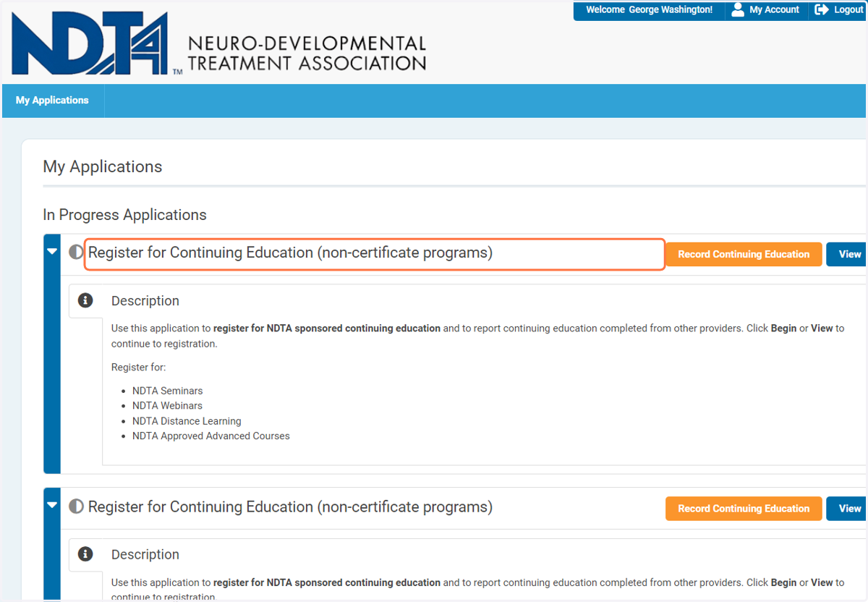Image resolution: width=868 pixels, height=602 pixels.
Task: Click the In Progress Applications heading
Action: tap(124, 215)
